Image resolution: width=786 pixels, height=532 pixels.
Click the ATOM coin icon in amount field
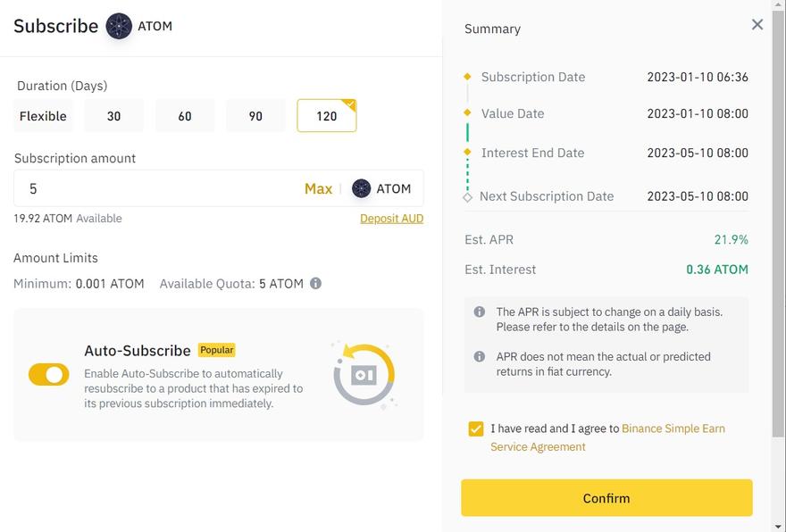point(361,188)
